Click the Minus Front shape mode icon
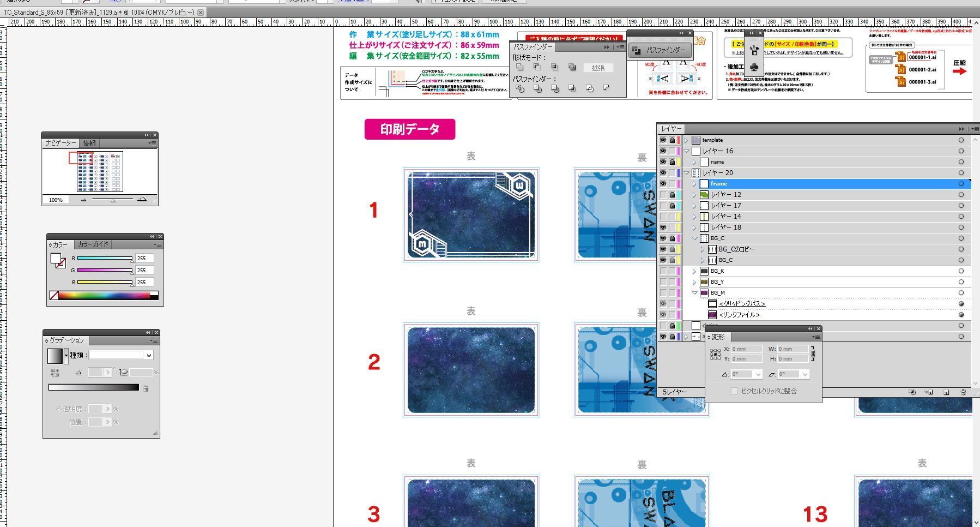Screen dimensions: 980x527 (537, 67)
